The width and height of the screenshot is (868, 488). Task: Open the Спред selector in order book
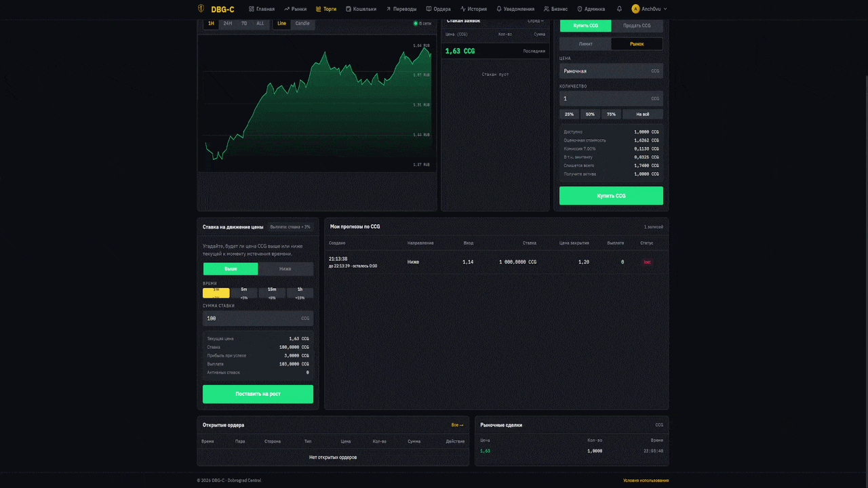coord(535,21)
